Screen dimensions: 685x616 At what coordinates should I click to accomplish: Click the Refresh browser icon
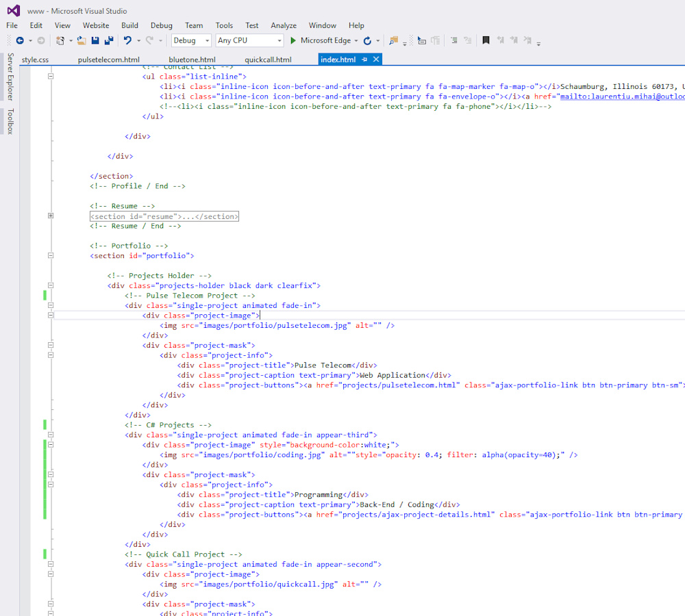[x=367, y=41]
